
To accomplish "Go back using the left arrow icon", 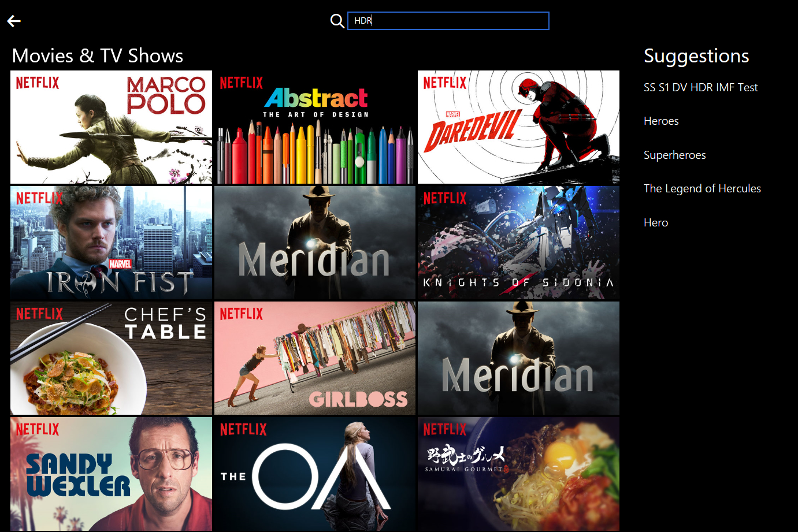I will coord(14,21).
